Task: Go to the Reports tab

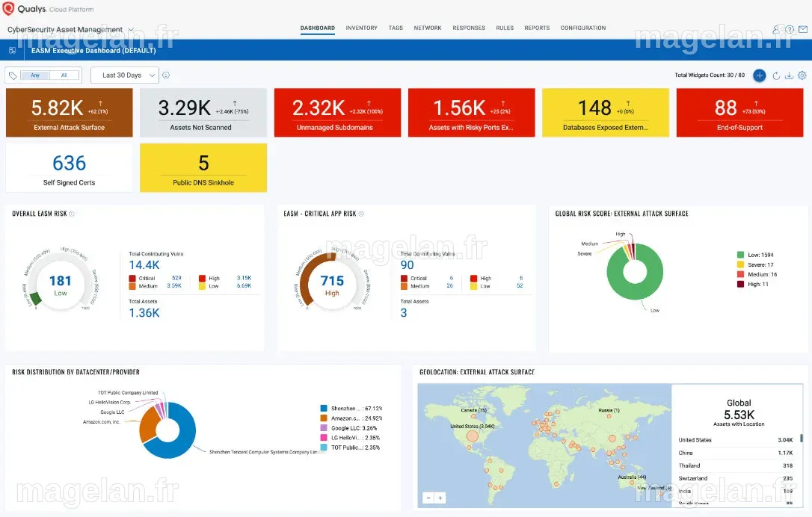Action: 537,28
